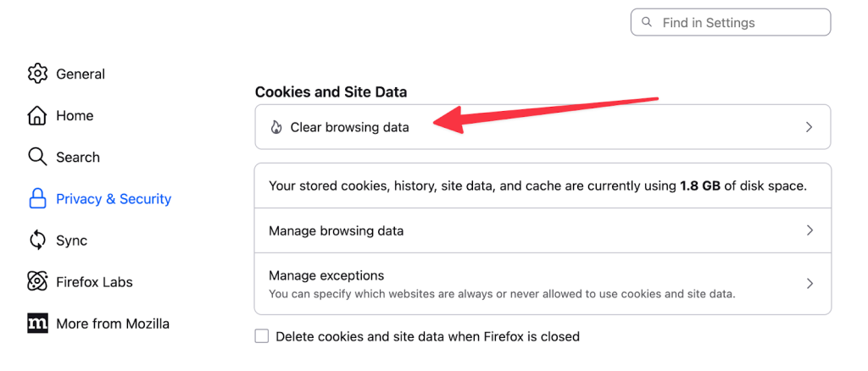Open the More from Mozilla page
The image size is (868, 371).
pos(112,324)
